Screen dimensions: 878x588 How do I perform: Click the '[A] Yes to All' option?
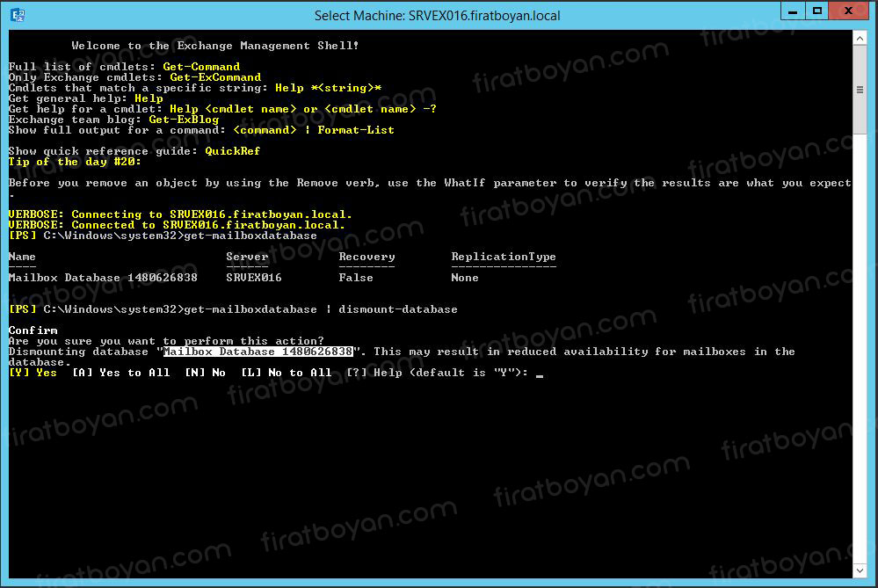tap(121, 373)
